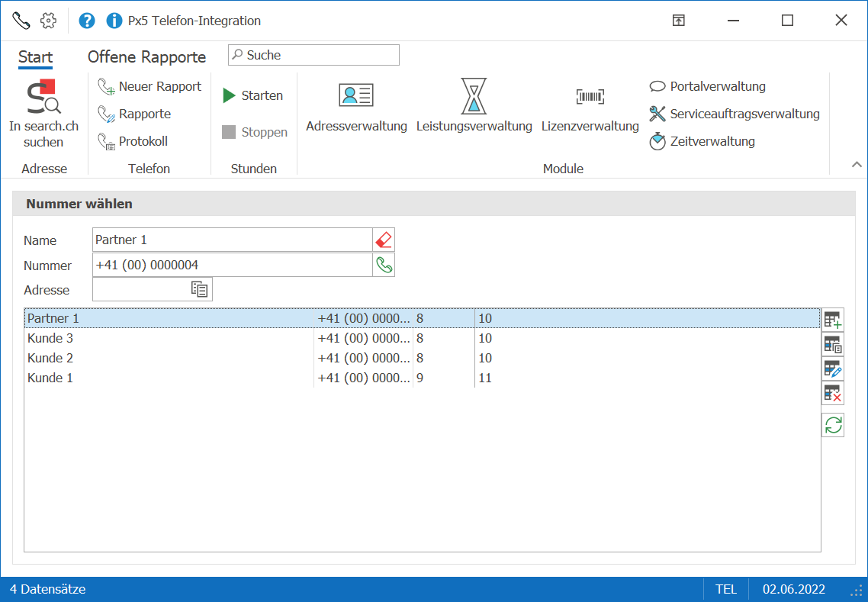Click the Suche search box

point(314,55)
